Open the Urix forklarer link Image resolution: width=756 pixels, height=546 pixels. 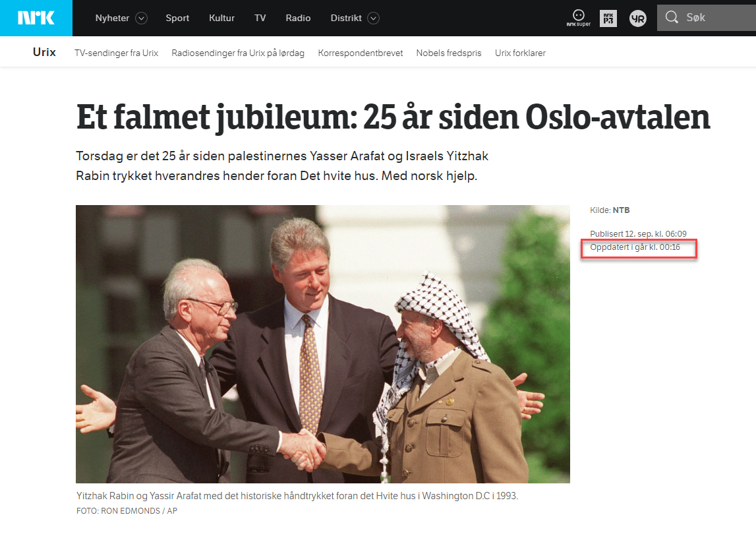coord(520,53)
